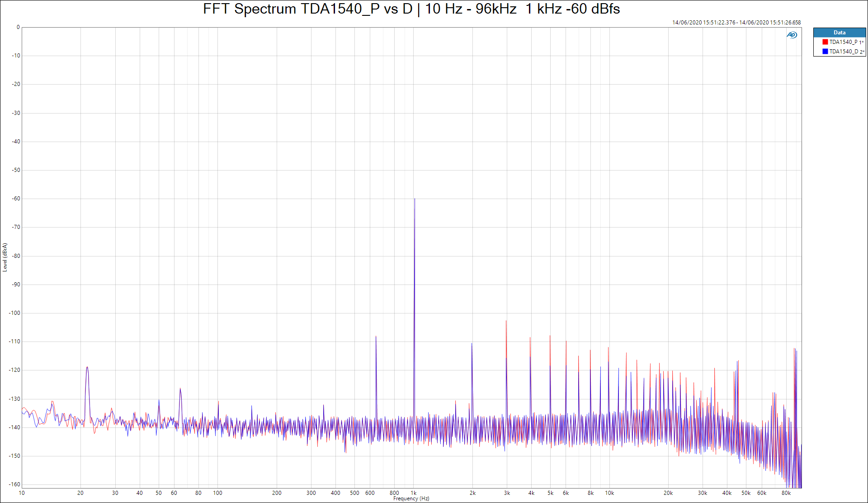Click the Data legend header
868x503 pixels.
coord(839,33)
